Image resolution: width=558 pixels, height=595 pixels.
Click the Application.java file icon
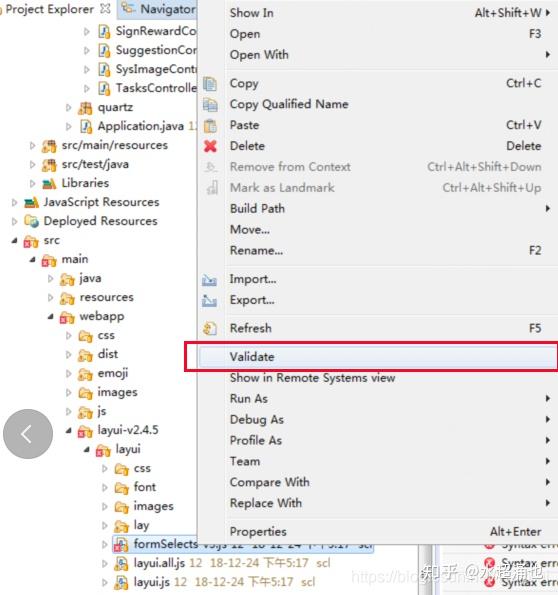tap(86, 126)
